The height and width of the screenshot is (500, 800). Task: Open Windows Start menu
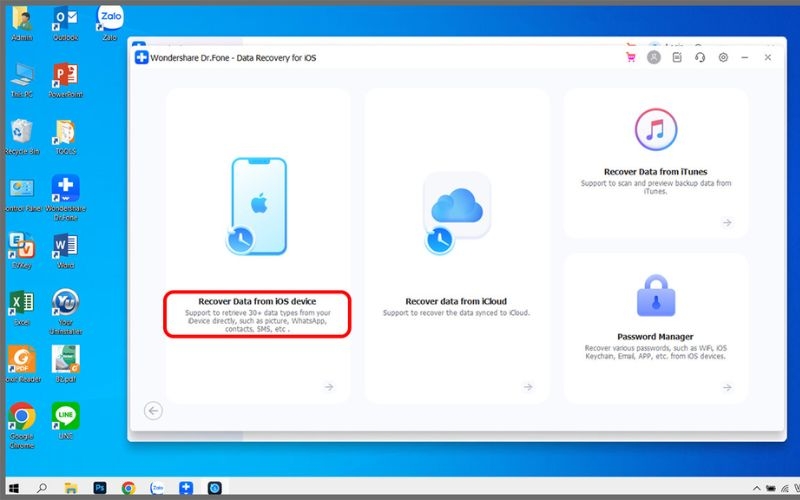tap(14, 488)
